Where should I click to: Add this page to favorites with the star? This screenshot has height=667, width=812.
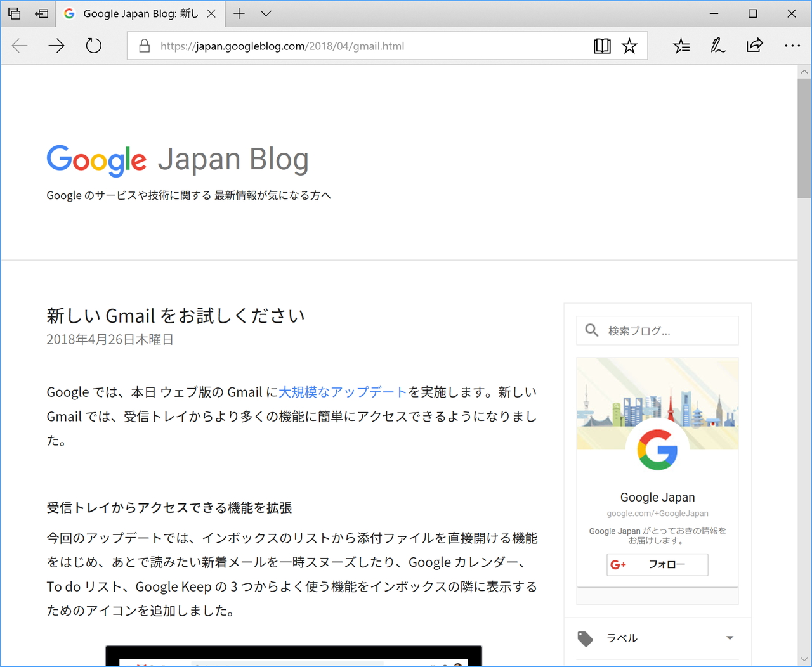[x=629, y=45]
